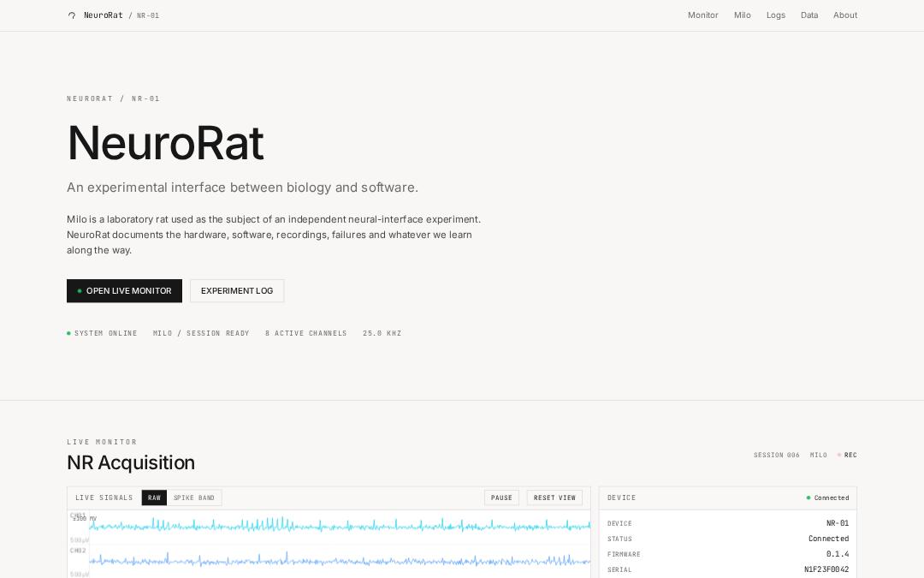Click the 'MILO' label beside REC
Image resolution: width=924 pixels, height=578 pixels.
[x=819, y=455]
